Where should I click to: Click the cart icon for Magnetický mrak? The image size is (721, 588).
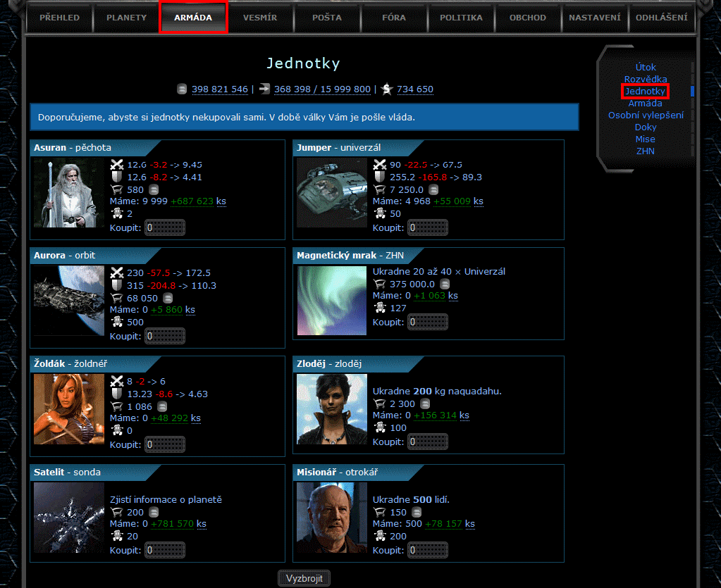(x=380, y=284)
